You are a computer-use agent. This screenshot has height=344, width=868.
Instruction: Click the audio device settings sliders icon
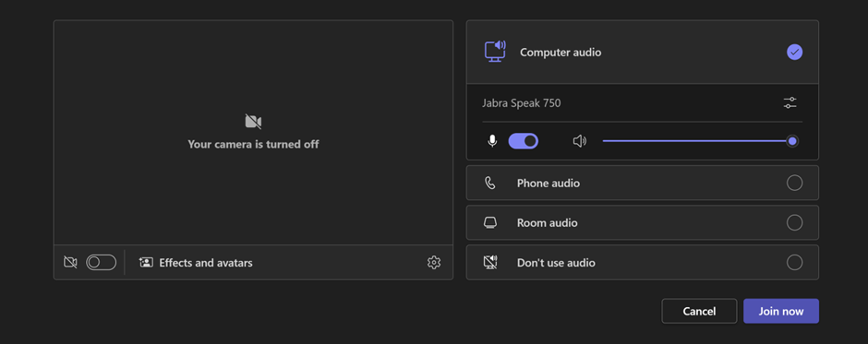(790, 103)
